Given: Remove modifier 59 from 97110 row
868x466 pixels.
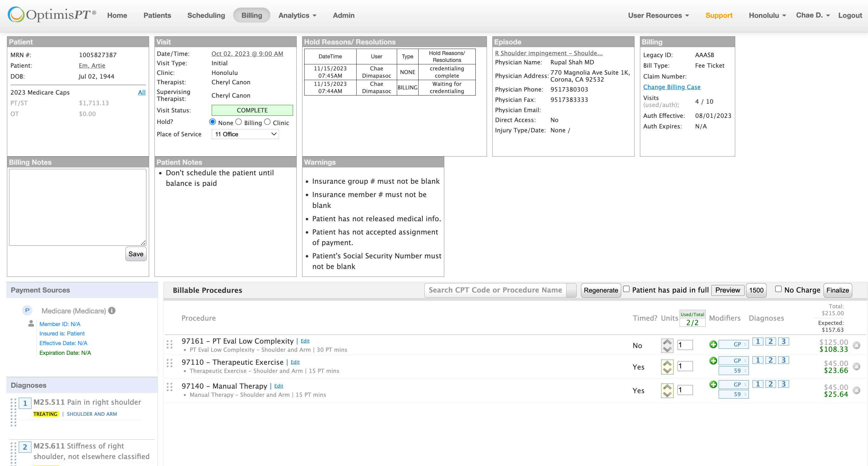Looking at the screenshot, I should click(x=745, y=371).
